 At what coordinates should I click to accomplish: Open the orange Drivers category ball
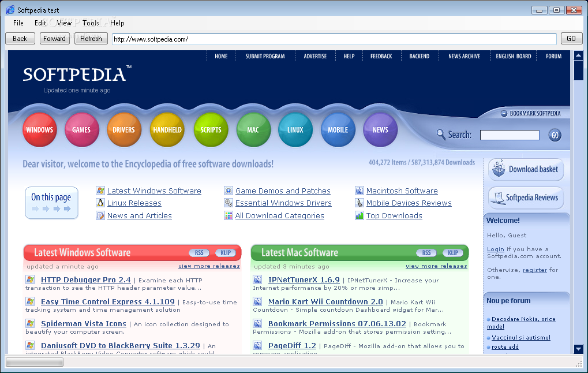[x=123, y=130]
